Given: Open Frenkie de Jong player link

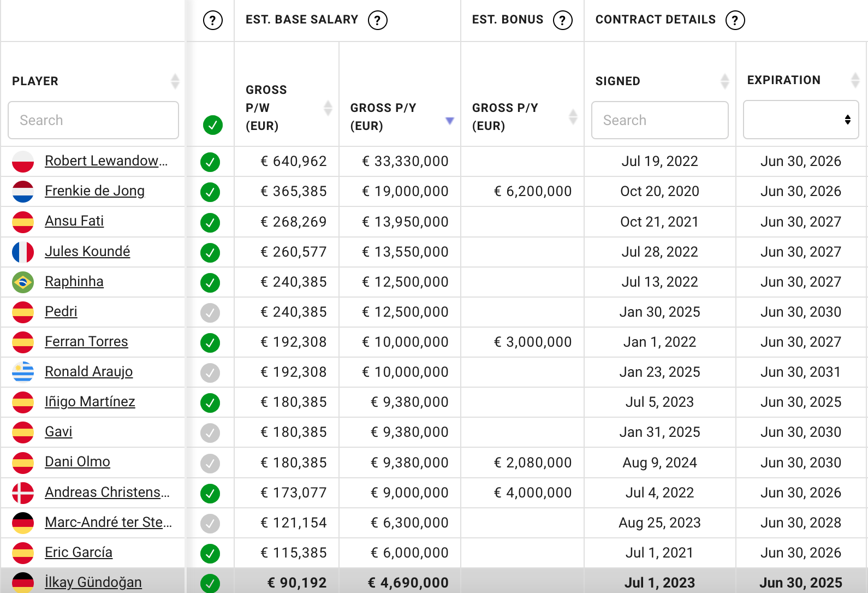Looking at the screenshot, I should pos(94,191).
